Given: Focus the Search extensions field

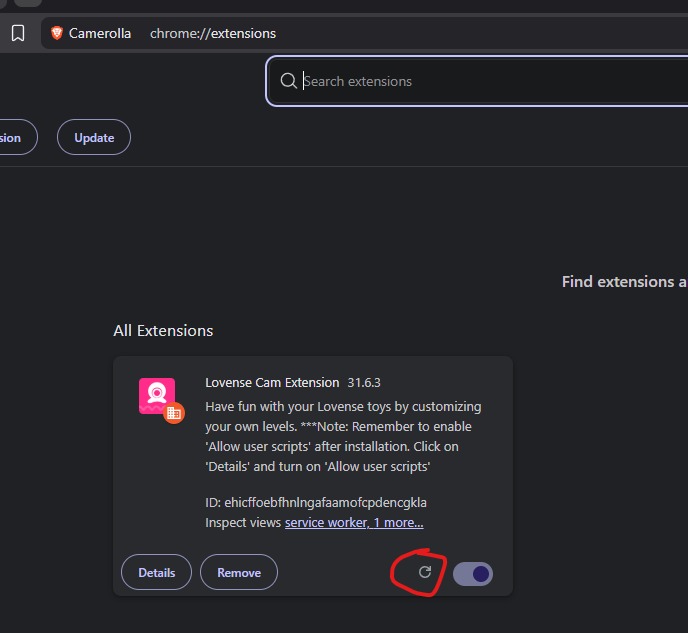Looking at the screenshot, I should pos(478,81).
